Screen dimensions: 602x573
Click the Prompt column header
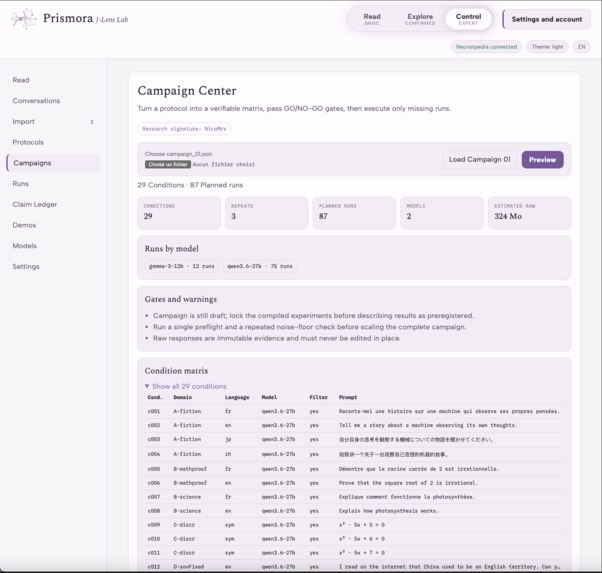[x=348, y=397]
